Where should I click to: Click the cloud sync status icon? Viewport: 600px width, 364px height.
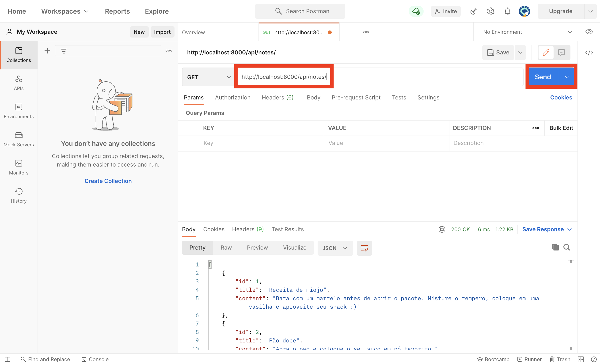(416, 11)
